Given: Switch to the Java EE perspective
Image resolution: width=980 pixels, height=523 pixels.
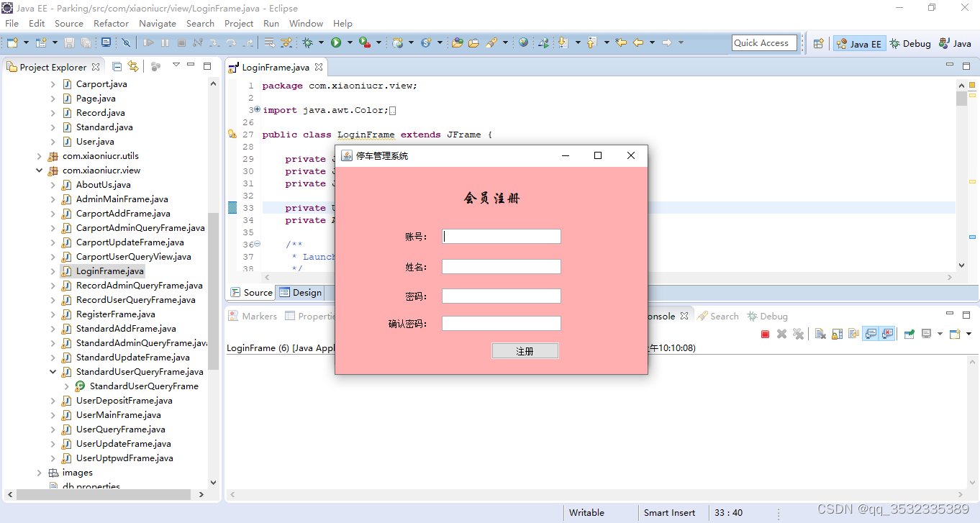Looking at the screenshot, I should pyautogui.click(x=859, y=42).
